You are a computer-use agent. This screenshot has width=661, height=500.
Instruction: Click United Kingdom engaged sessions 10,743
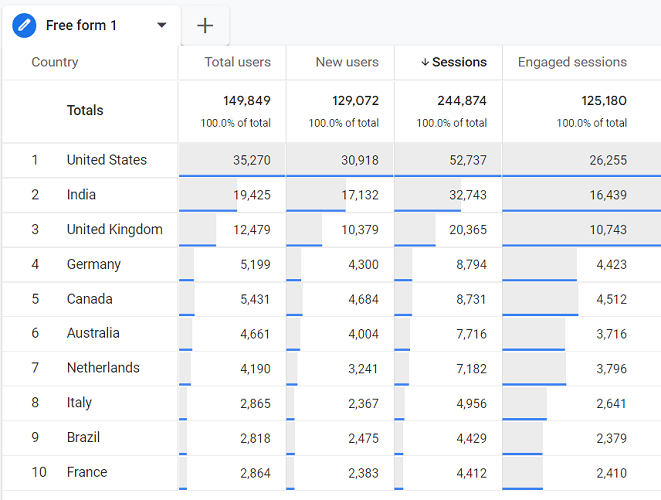(x=608, y=230)
